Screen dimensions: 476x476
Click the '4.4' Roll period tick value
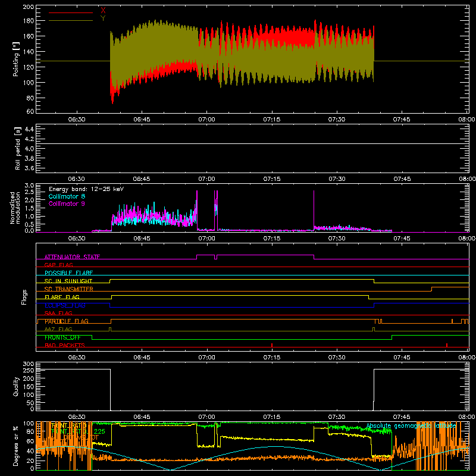click(x=29, y=129)
